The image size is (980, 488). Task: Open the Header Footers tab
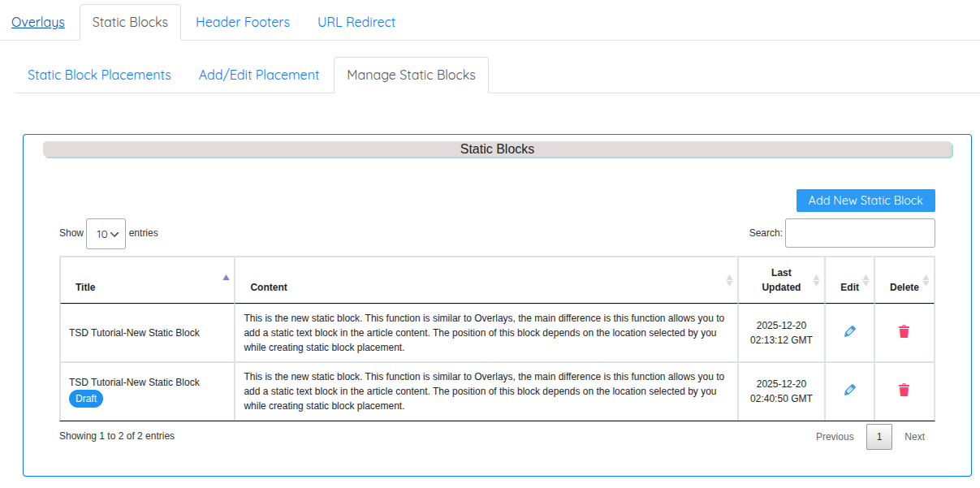coord(243,22)
